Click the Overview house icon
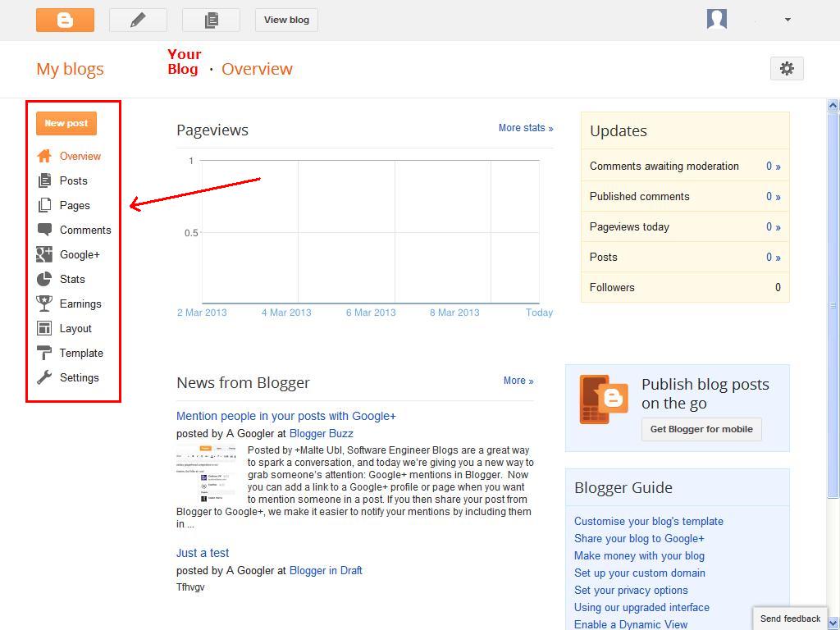Screen dimensions: 840x630 click(x=44, y=156)
